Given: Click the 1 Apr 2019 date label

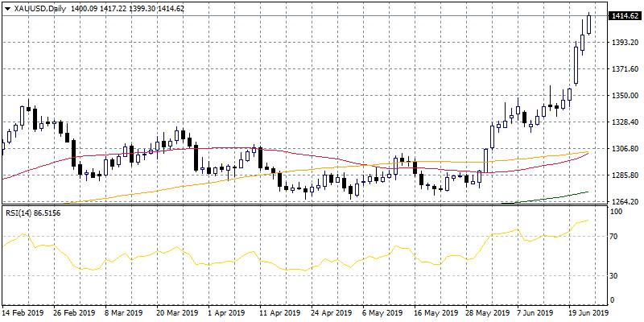Looking at the screenshot, I should [x=227, y=312].
